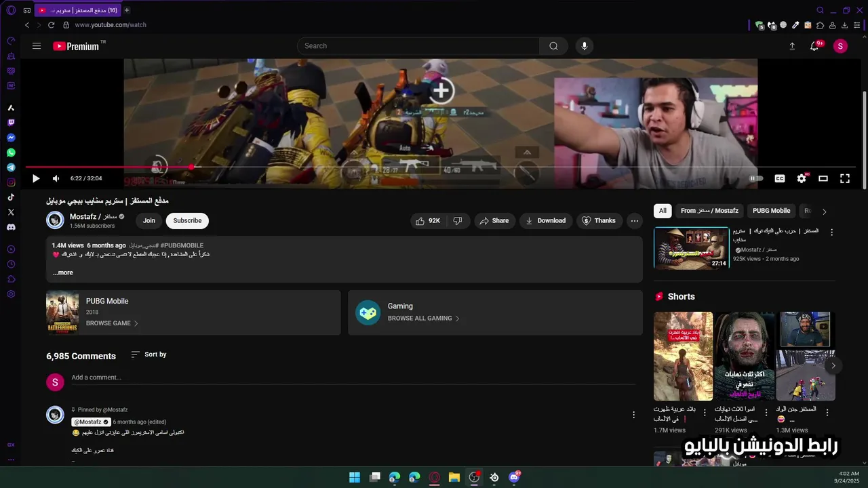This screenshot has width=868, height=488.
Task: Open X Twitter in Opera sidebar
Action: coord(11,212)
